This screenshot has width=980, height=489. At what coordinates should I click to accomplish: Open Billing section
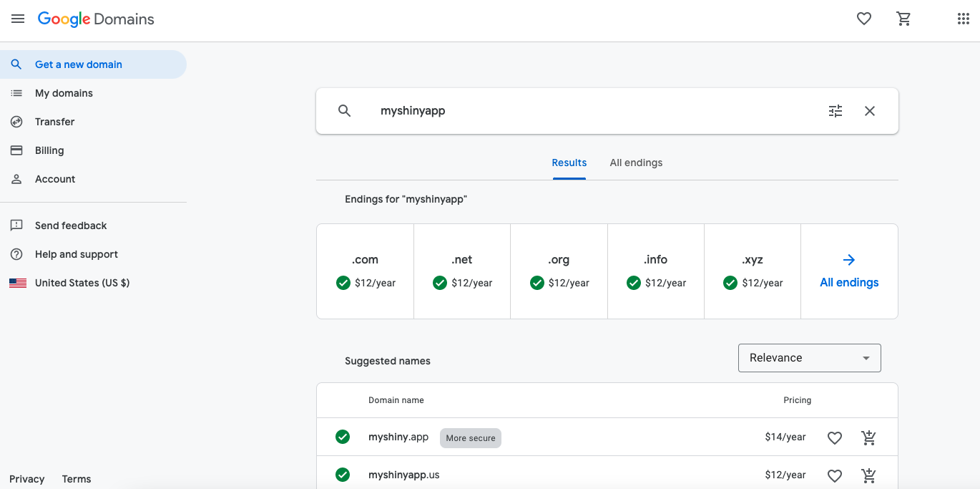[x=93, y=150]
